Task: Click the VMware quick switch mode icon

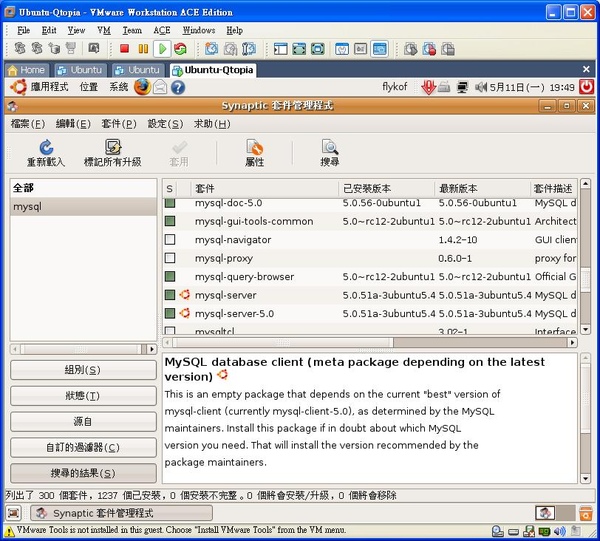Action: click(318, 49)
